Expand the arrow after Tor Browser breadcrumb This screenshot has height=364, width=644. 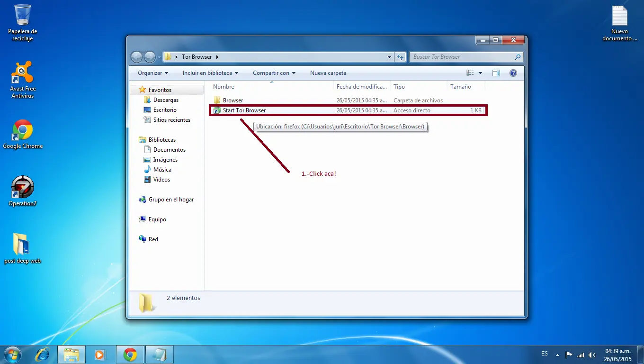(217, 57)
